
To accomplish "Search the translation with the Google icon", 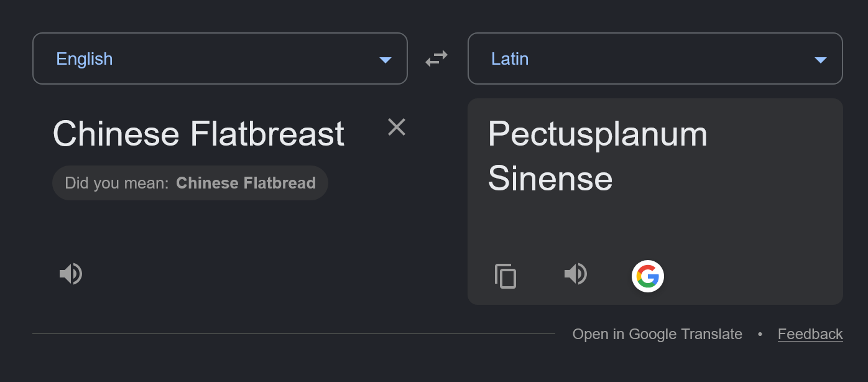I will 648,276.
